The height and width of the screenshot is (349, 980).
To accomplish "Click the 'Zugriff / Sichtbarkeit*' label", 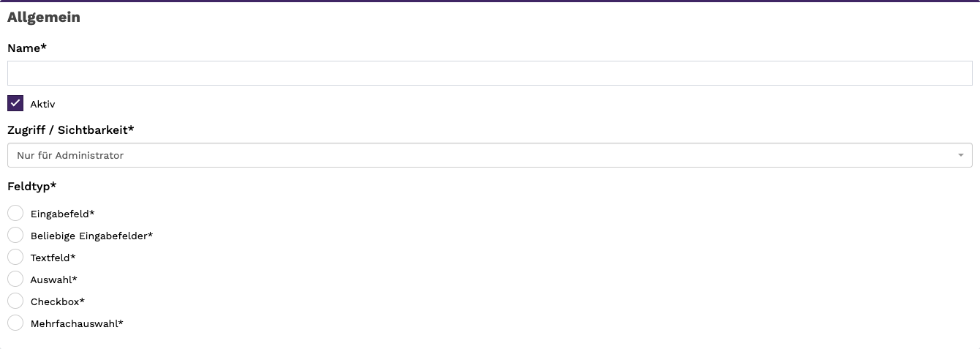I will click(71, 130).
